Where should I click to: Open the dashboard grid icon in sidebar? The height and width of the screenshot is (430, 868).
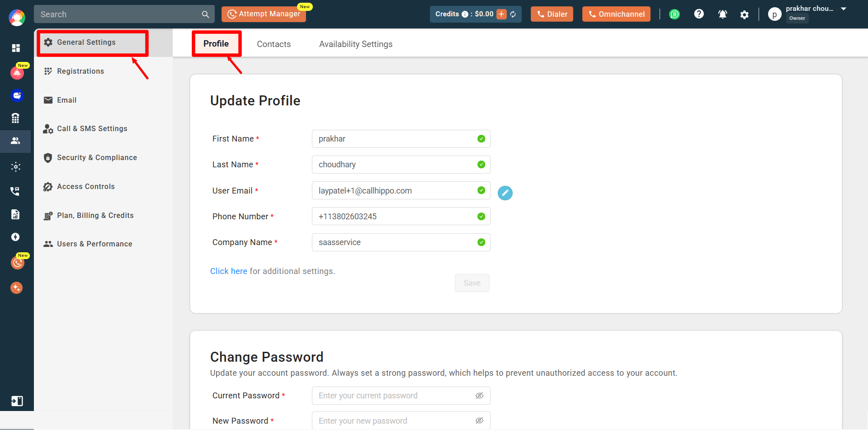(x=16, y=48)
